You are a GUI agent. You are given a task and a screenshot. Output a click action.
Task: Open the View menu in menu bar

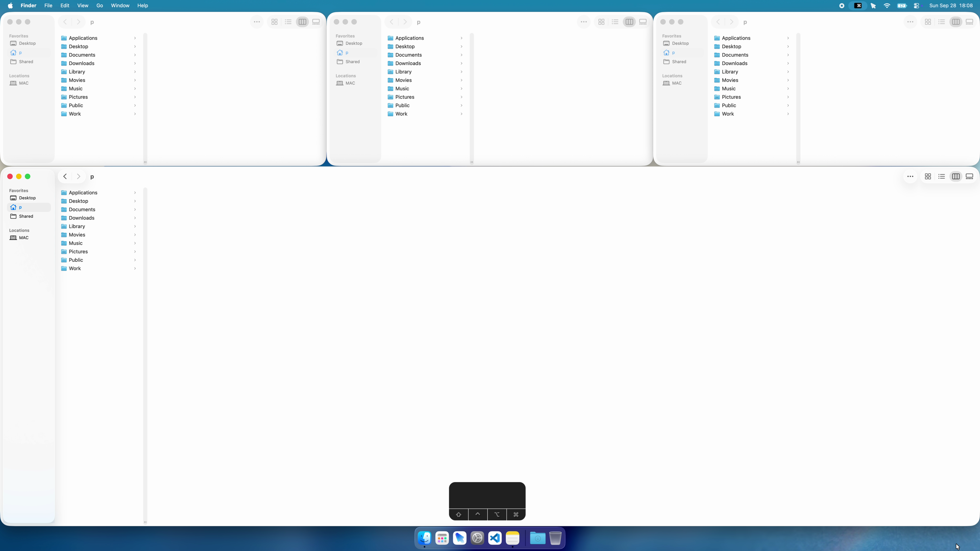click(83, 6)
